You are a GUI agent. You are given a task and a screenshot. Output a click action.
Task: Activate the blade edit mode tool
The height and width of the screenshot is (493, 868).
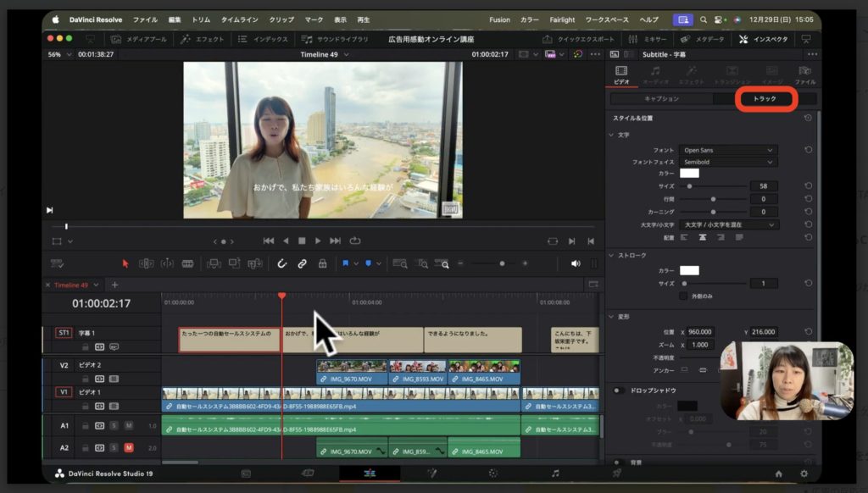pos(187,263)
